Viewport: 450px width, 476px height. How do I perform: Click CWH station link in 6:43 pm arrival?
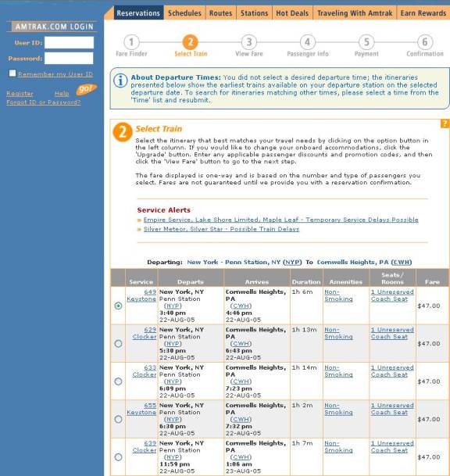click(x=241, y=344)
